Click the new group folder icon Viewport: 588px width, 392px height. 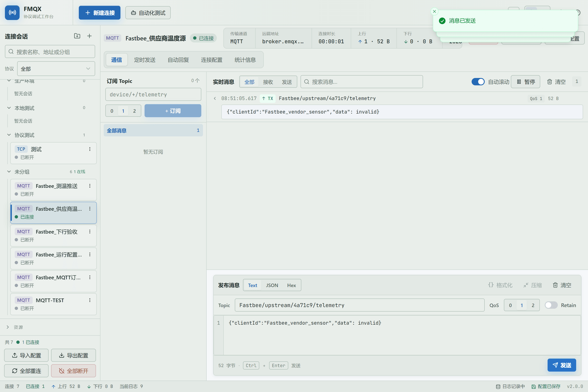[77, 36]
